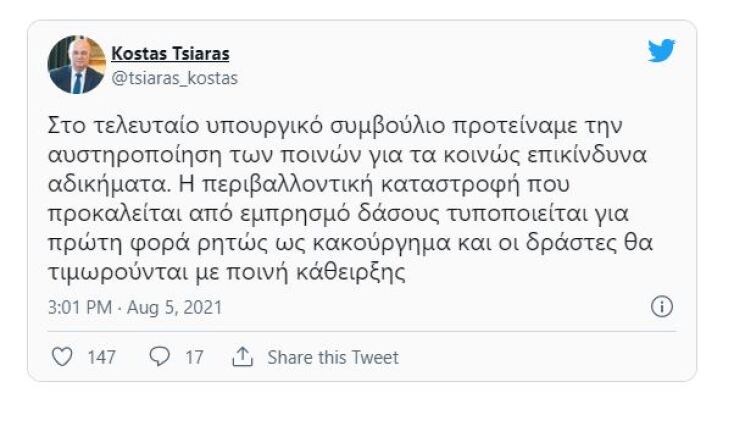
Task: Open the @tsiaras_kostas handle link
Action: point(174,77)
